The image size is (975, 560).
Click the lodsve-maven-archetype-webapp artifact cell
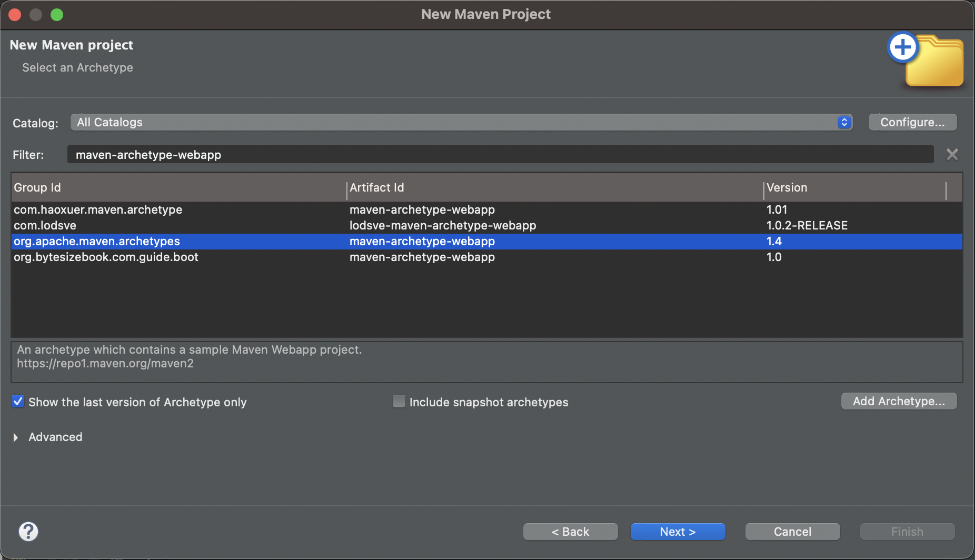coord(443,225)
